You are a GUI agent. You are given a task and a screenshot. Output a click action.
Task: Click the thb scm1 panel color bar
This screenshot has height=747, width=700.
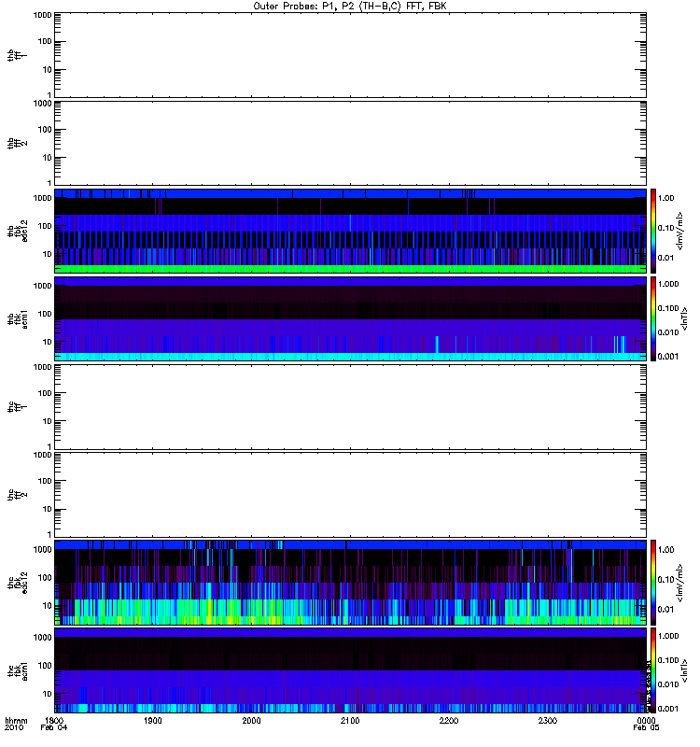point(653,318)
